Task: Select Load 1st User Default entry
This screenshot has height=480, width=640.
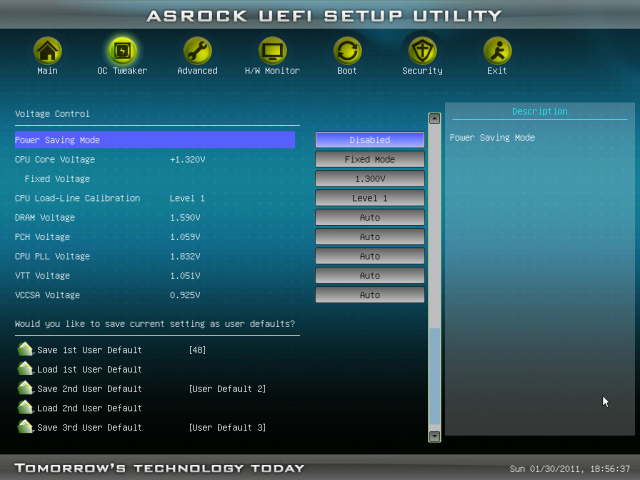Action: point(89,369)
